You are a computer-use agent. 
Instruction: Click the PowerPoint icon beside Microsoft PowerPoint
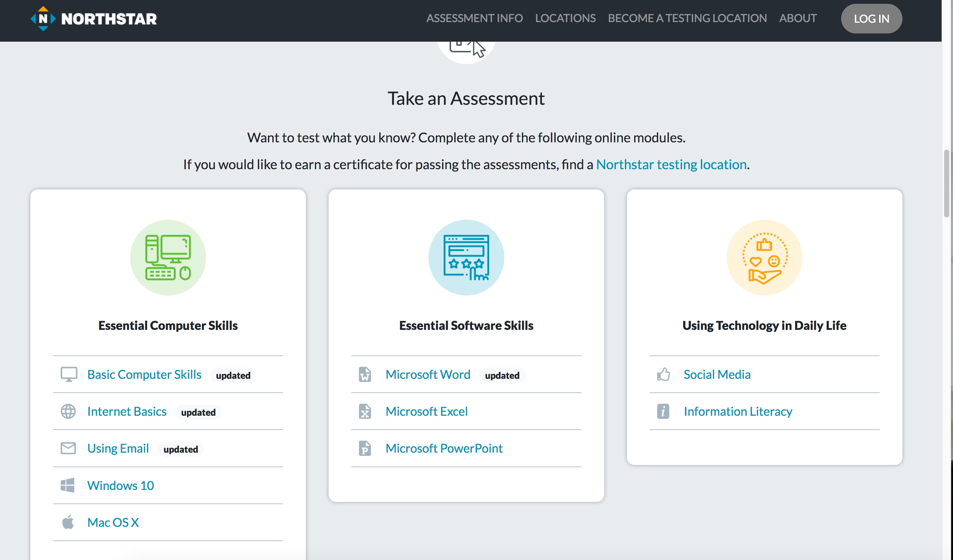pos(365,448)
